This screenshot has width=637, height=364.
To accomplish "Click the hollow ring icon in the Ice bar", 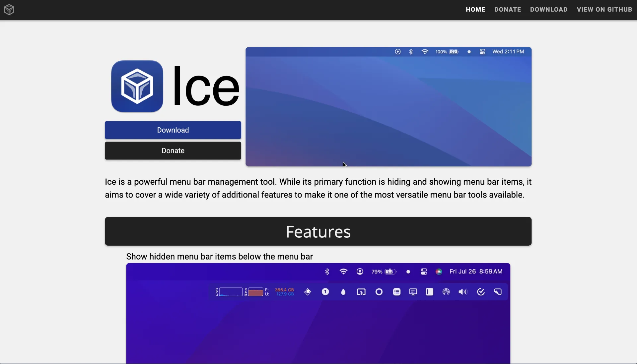I will (379, 292).
